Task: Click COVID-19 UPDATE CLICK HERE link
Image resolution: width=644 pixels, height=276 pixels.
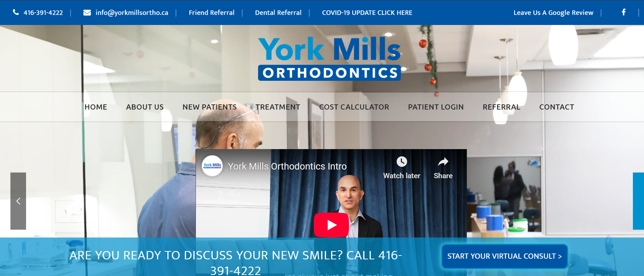Action: click(367, 13)
